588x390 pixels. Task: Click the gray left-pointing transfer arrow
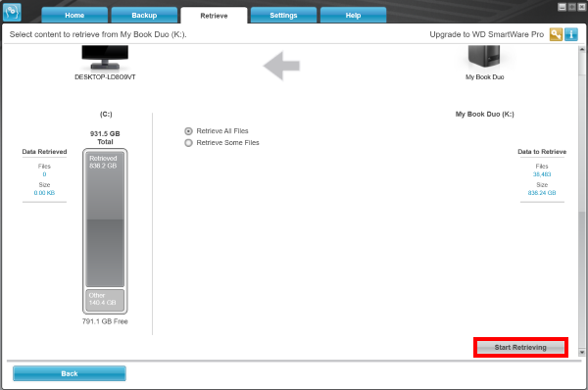281,66
